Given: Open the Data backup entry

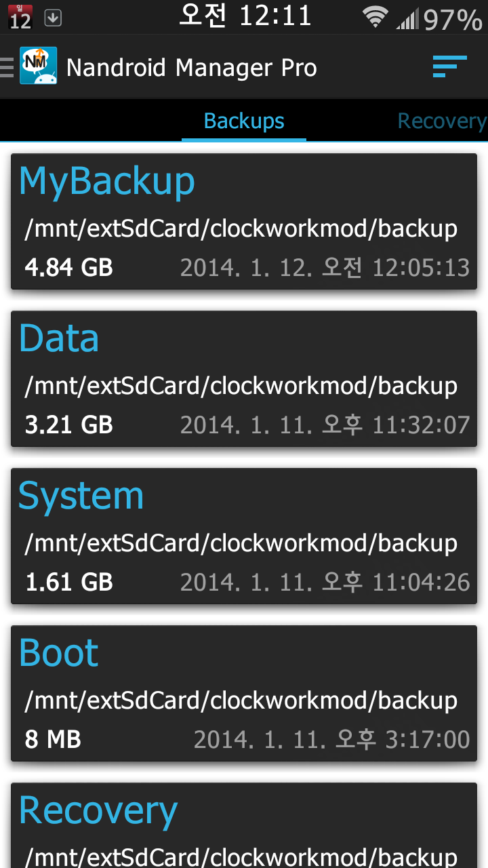Looking at the screenshot, I should coord(244,378).
